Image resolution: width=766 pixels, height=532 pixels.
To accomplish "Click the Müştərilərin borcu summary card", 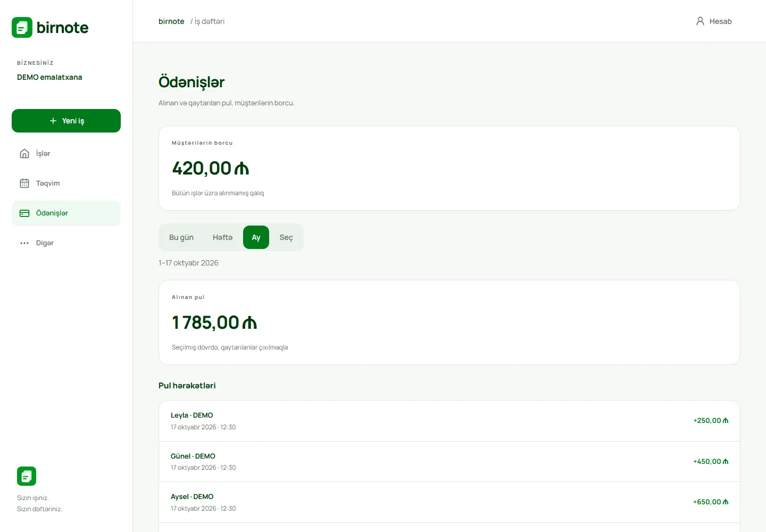I will [449, 168].
